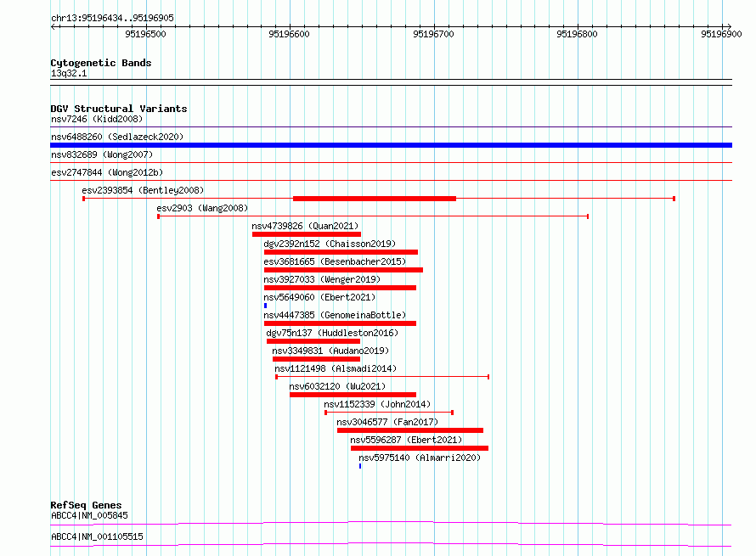Image resolution: width=756 pixels, height=556 pixels.
Task: Click the nsv4739826 Quan2021 variant bar
Action: (x=306, y=234)
